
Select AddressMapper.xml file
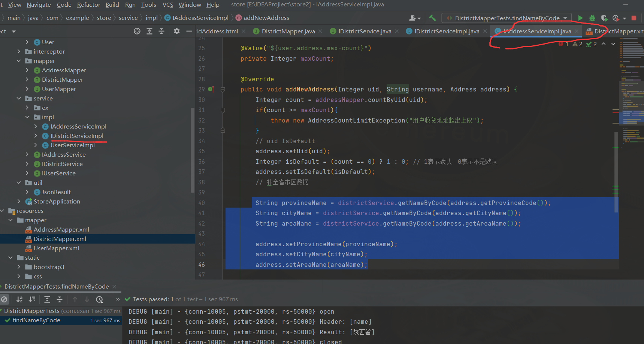(61, 229)
